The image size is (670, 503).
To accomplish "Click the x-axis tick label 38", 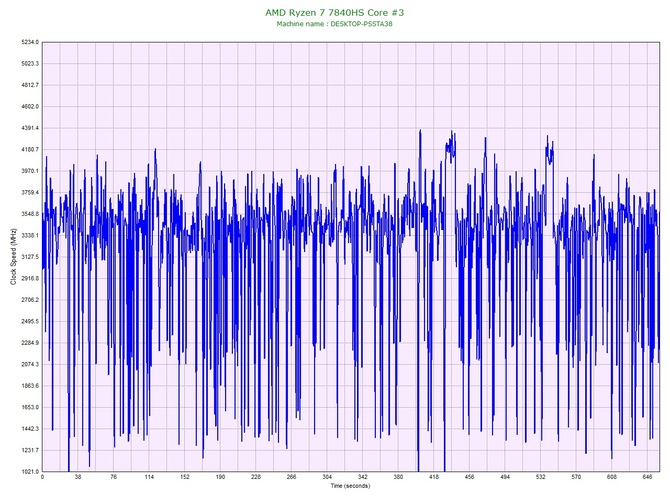I will 78,477.
